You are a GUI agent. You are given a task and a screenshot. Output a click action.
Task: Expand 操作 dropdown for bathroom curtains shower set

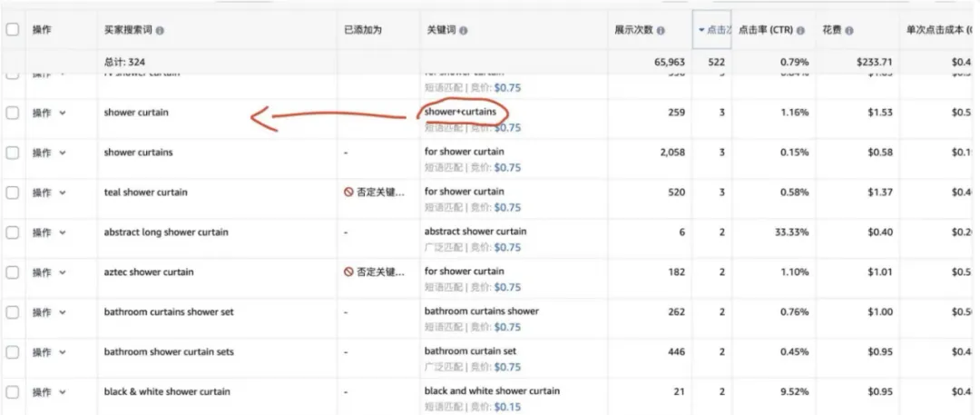[49, 312]
